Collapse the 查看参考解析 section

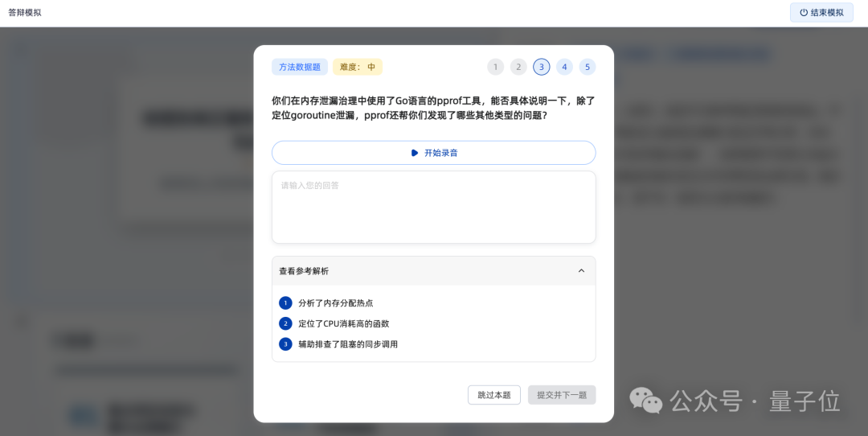(x=433, y=271)
